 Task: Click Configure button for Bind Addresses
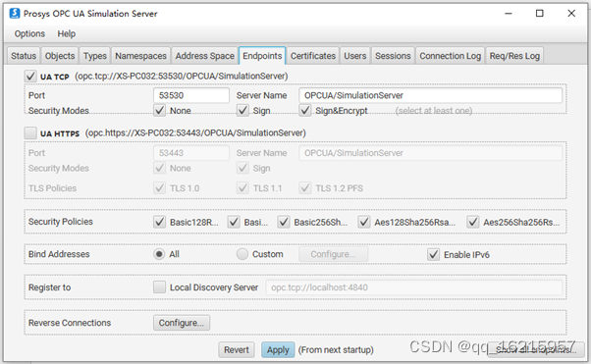[x=333, y=254]
